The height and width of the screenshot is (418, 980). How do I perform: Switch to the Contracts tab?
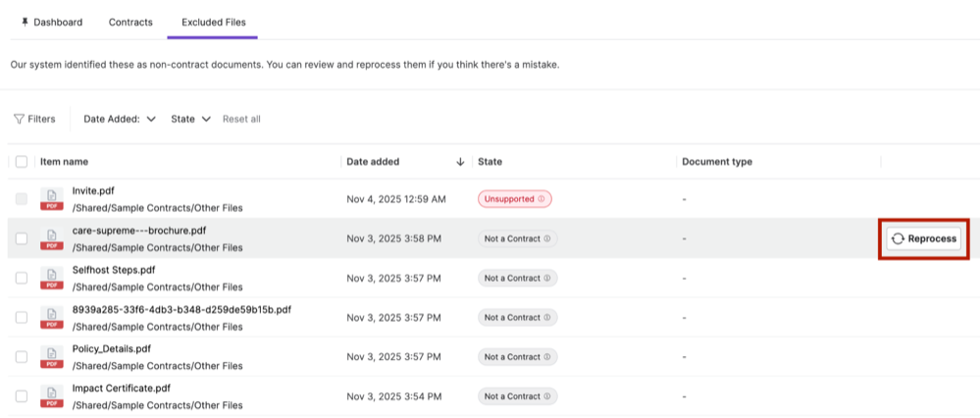tap(130, 22)
